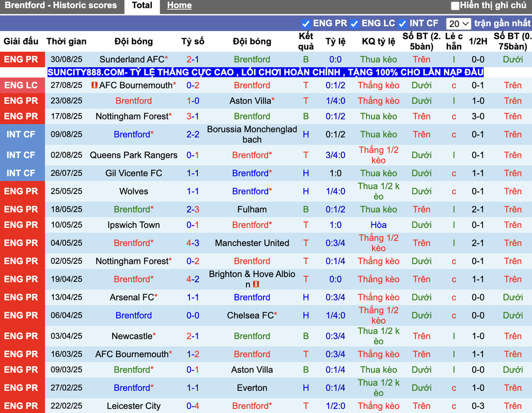Open Queens Park Rangers team link
Image resolution: width=532 pixels, height=413 pixels.
tap(134, 155)
